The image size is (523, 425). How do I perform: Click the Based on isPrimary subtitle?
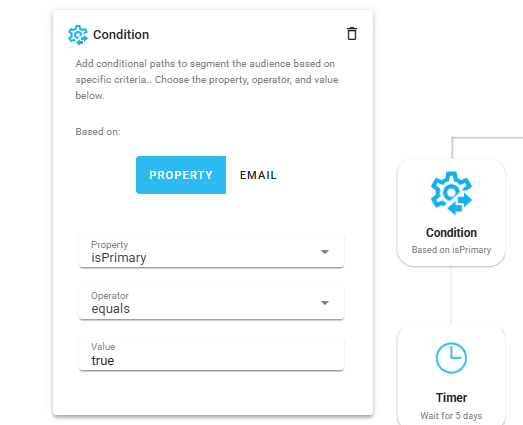pyautogui.click(x=451, y=250)
